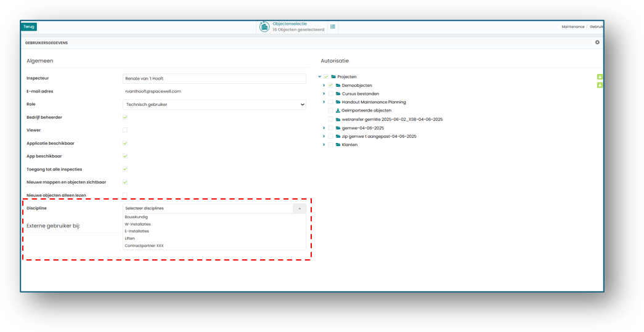Toggle App beschikbaar checkbox
The width and height of the screenshot is (644, 332).
[x=125, y=156]
